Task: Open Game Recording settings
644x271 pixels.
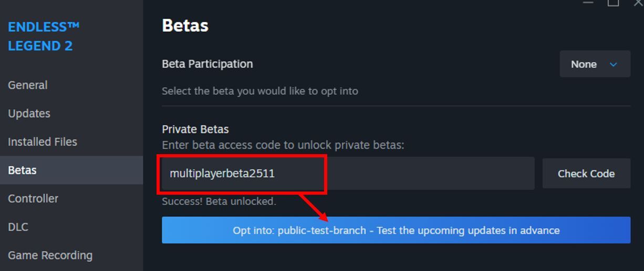Action: pyautogui.click(x=50, y=256)
